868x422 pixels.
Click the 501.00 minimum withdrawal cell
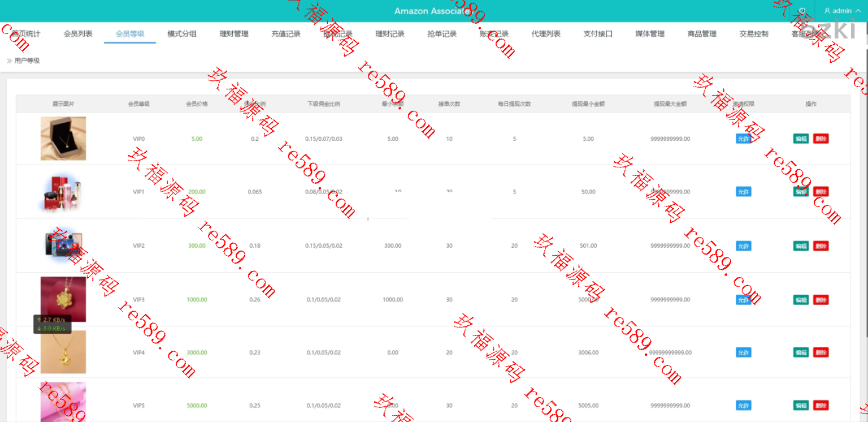click(588, 246)
